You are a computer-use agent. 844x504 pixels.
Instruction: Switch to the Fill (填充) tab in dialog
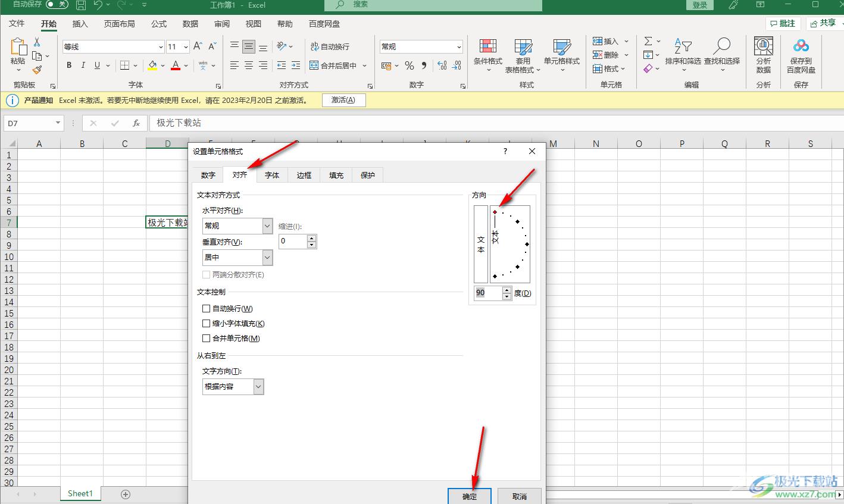[336, 175]
